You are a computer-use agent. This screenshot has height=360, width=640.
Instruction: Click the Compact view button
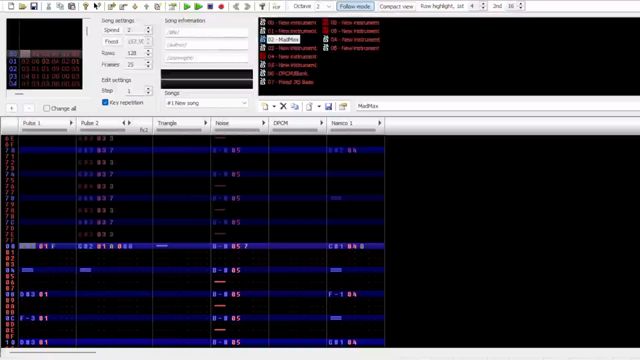tap(396, 7)
